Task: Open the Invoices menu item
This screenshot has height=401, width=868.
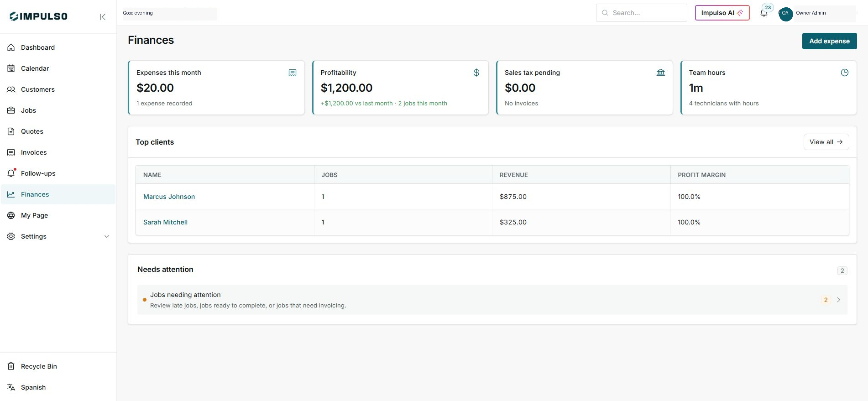Action: tap(58, 152)
